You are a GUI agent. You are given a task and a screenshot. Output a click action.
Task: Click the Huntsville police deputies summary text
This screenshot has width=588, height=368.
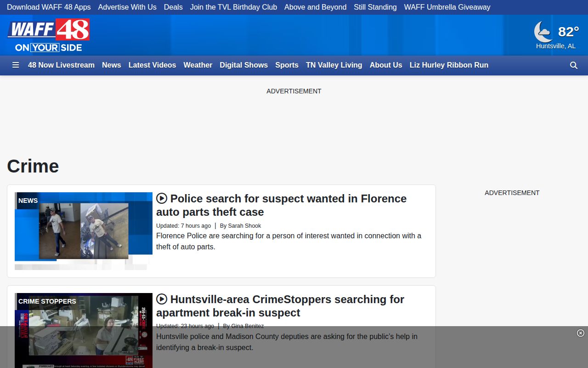coord(287,342)
